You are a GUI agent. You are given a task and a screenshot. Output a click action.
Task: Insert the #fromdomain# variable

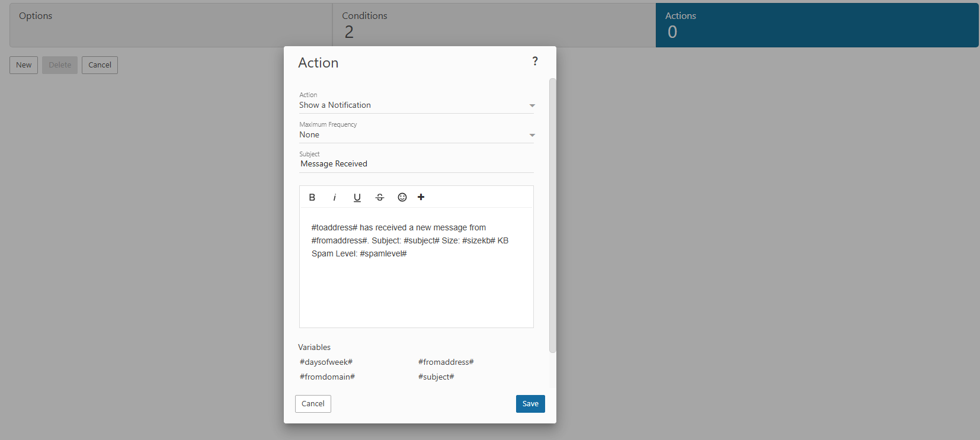(x=327, y=377)
